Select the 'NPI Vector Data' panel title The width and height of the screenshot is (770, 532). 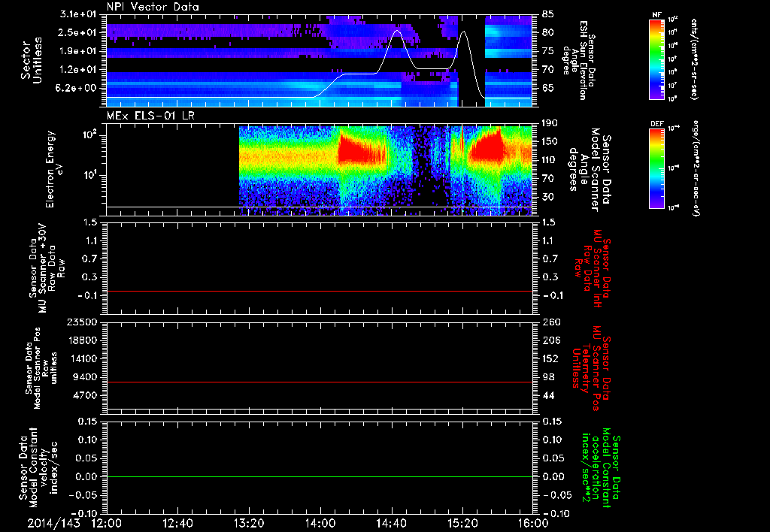pyautogui.click(x=153, y=7)
